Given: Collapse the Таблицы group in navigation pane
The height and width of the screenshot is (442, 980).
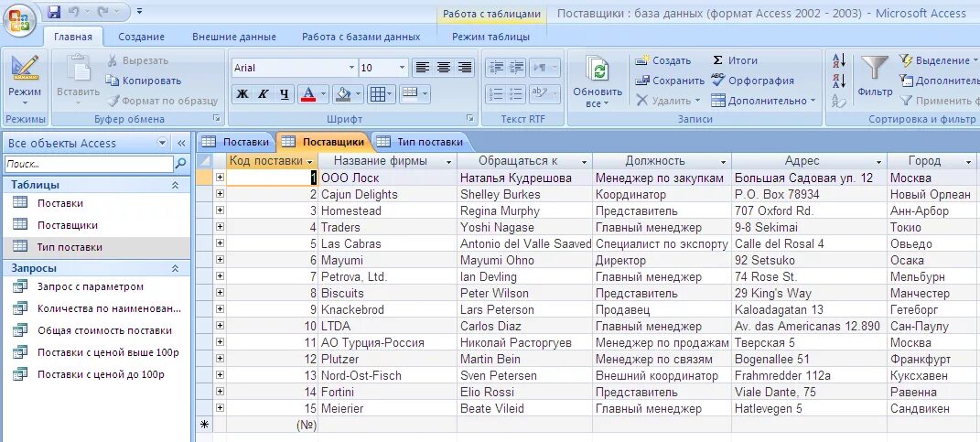Looking at the screenshot, I should [176, 185].
